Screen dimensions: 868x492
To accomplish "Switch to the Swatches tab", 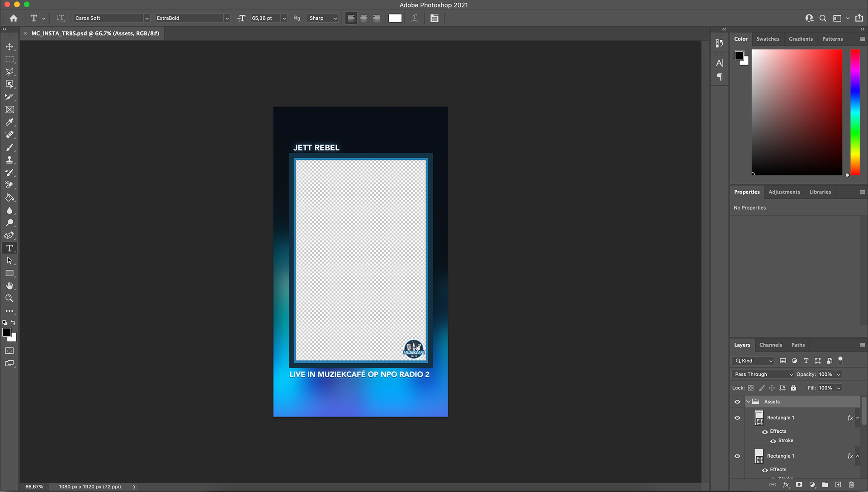I will tap(768, 39).
